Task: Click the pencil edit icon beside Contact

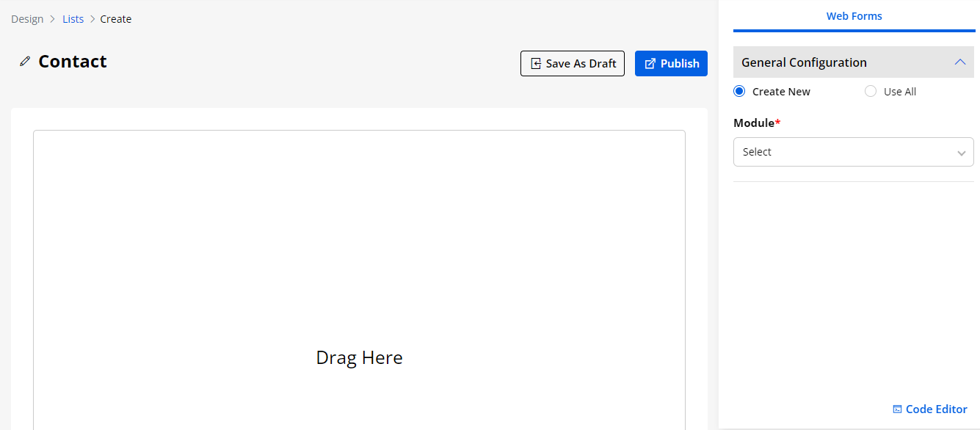Action: 25,62
